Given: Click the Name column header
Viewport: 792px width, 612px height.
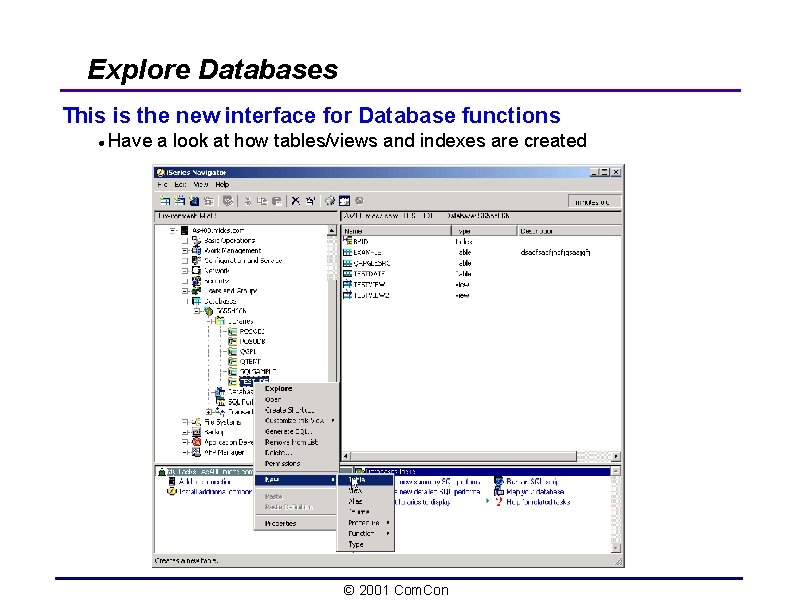Looking at the screenshot, I should pos(396,231).
